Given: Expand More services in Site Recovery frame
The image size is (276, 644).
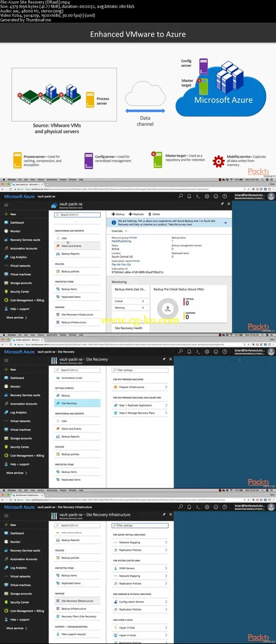Looking at the screenshot, I should pyautogui.click(x=17, y=473).
